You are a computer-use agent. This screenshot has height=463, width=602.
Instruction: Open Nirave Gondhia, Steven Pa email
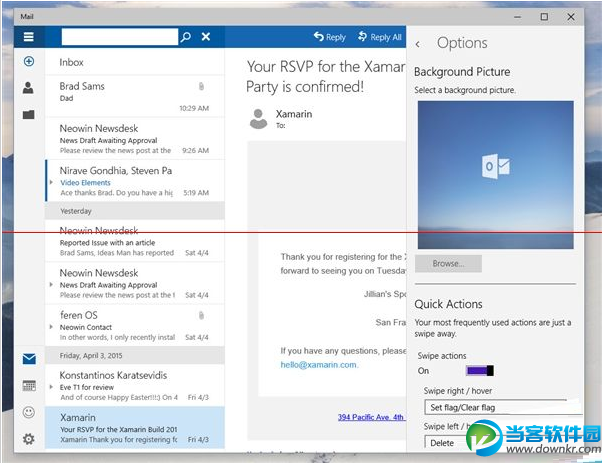coord(135,181)
